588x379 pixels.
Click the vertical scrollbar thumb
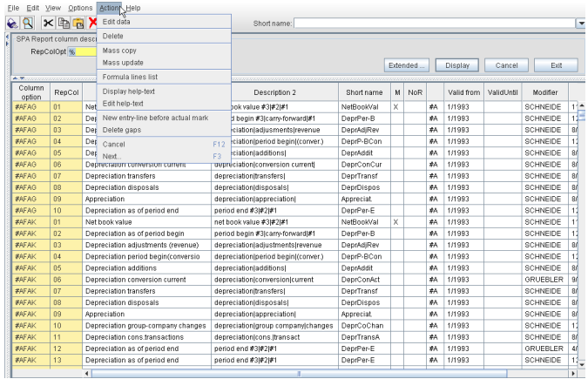[x=582, y=114]
